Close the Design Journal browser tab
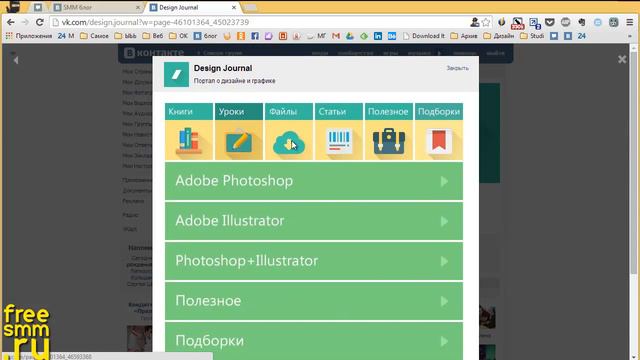Viewport: 640px width, 360px height. tap(234, 7)
